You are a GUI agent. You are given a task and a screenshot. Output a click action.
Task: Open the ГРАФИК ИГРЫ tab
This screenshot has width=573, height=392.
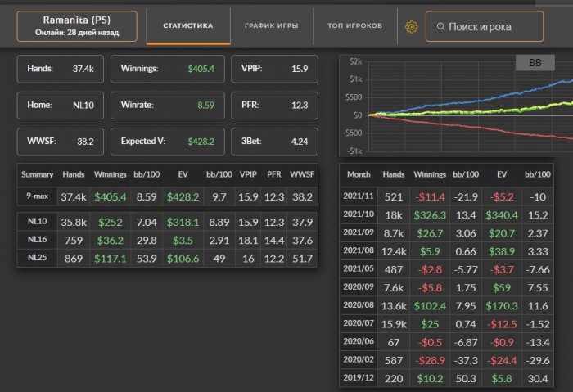pos(271,26)
